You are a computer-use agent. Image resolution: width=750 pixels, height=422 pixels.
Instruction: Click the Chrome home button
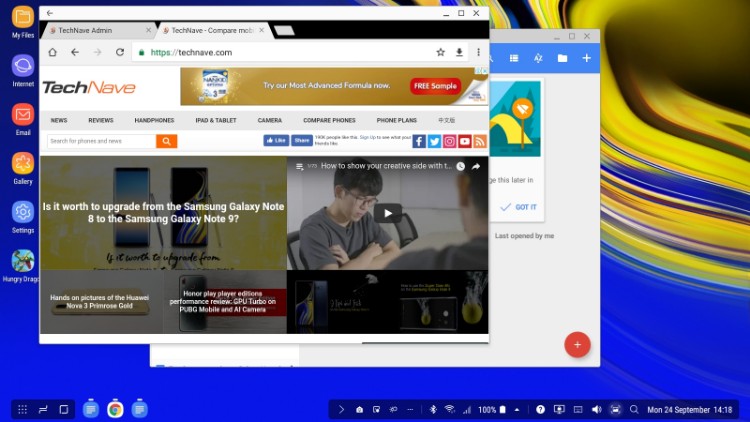click(53, 52)
